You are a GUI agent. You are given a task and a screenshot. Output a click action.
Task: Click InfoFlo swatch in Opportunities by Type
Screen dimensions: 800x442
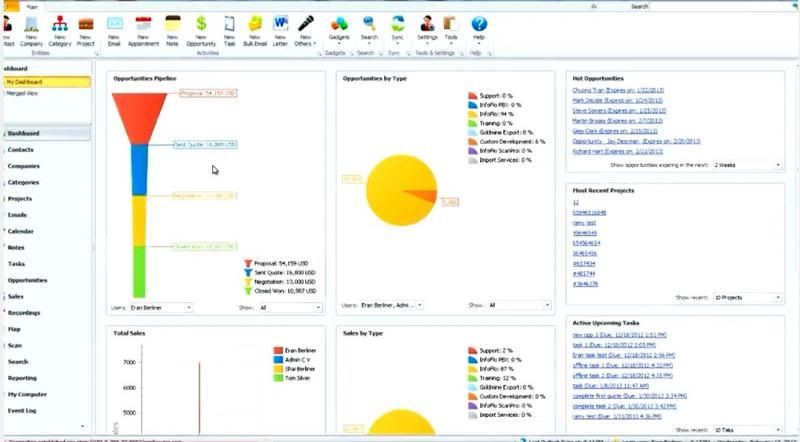point(472,114)
